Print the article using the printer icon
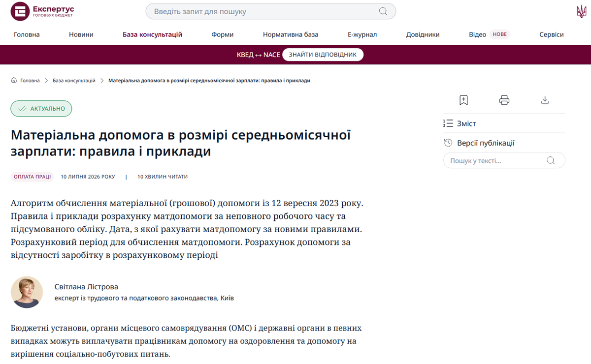591x364 pixels. click(x=504, y=100)
